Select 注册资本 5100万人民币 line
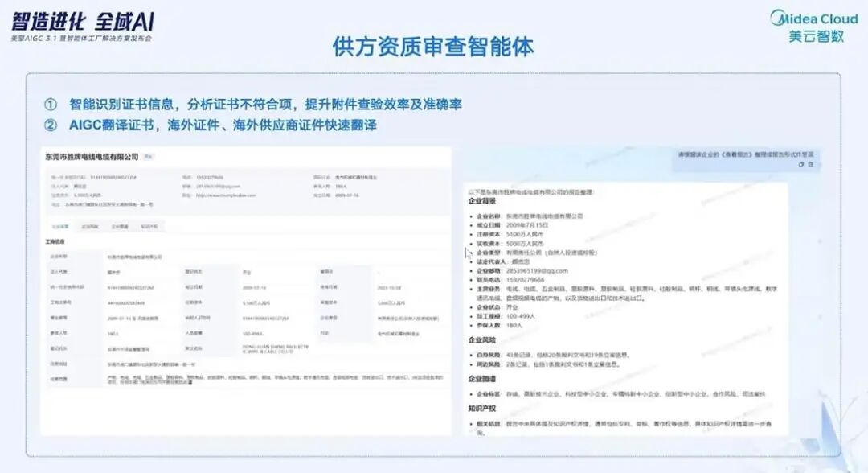The height and width of the screenshot is (473, 868). tap(510, 234)
